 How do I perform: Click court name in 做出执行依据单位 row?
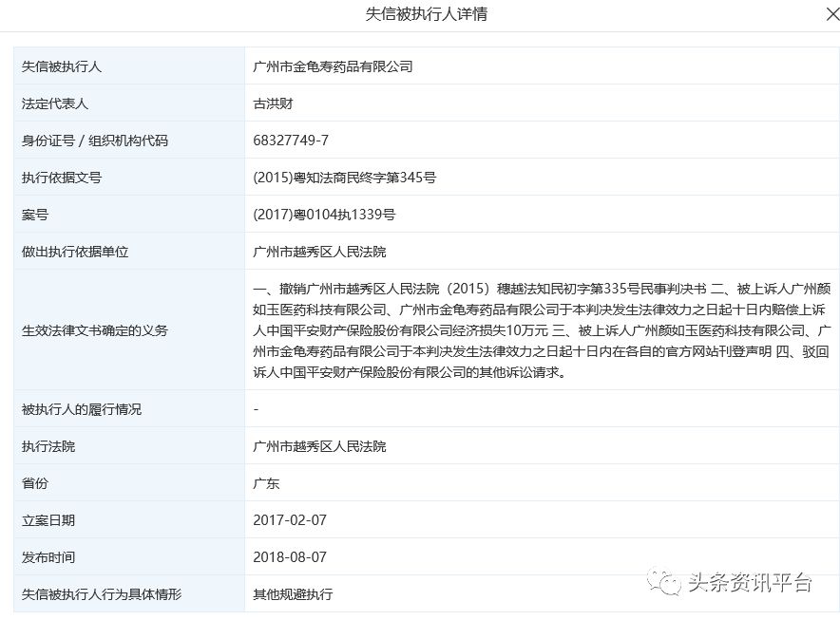319,252
